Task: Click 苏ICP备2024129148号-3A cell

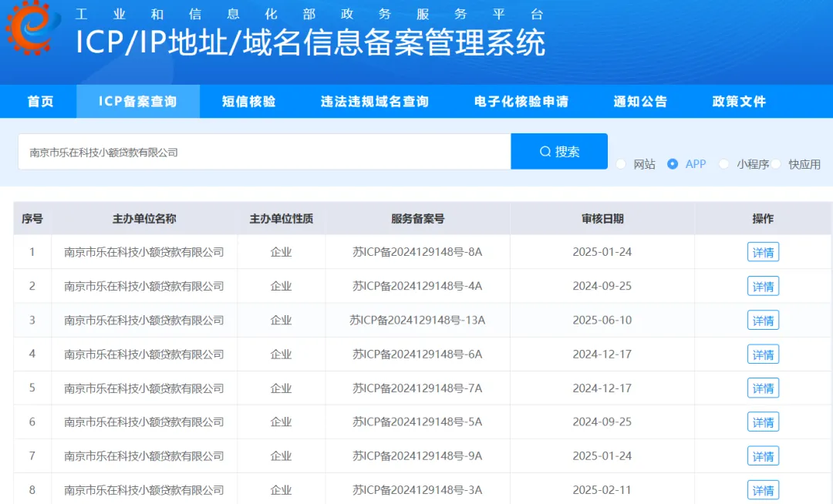Action: pos(417,489)
